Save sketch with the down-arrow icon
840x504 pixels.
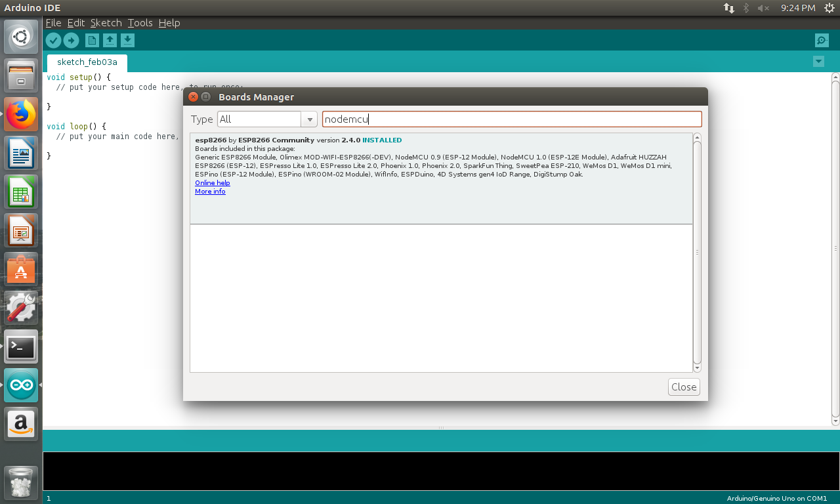pos(128,41)
